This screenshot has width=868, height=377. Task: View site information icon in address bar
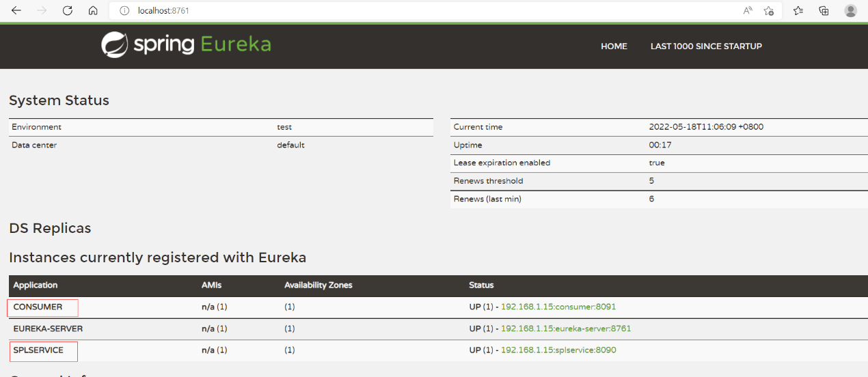click(x=124, y=11)
